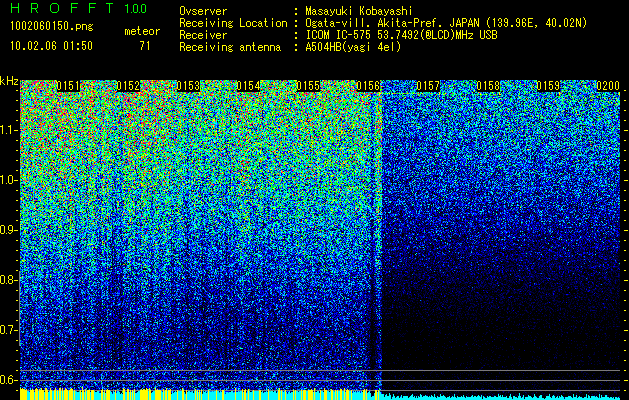Click the Receiving antenna label
The width and height of the screenshot is (629, 400).
230,47
